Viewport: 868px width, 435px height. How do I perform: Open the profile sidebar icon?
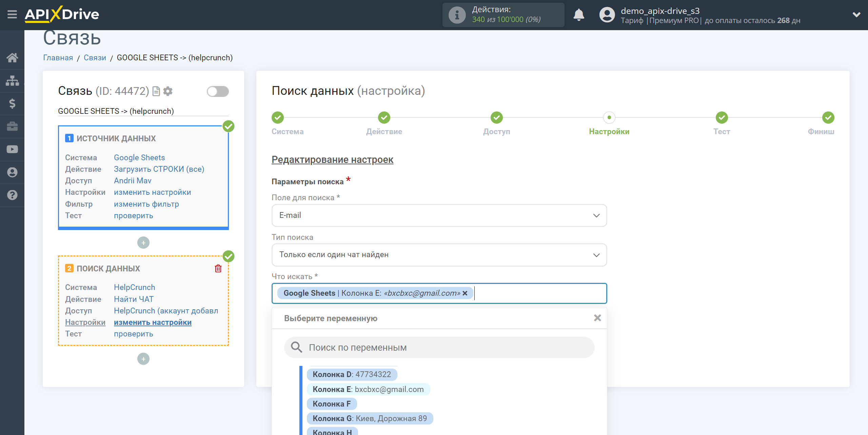pos(12,172)
